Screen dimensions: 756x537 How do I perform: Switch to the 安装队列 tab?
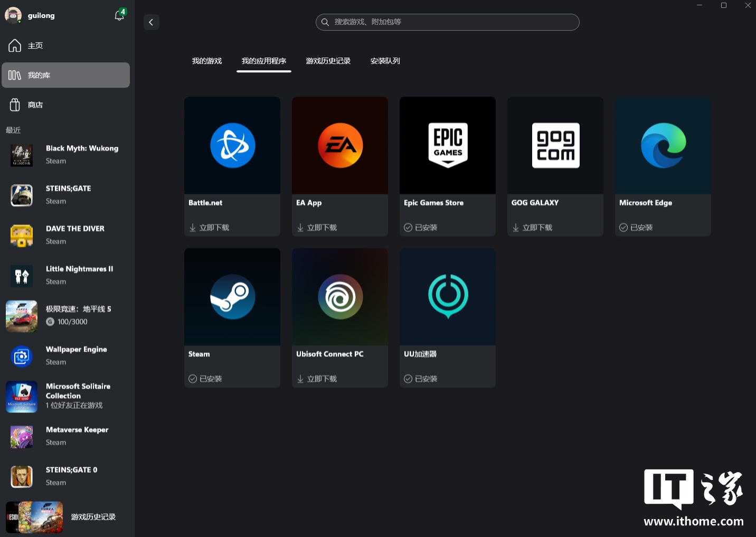tap(385, 61)
